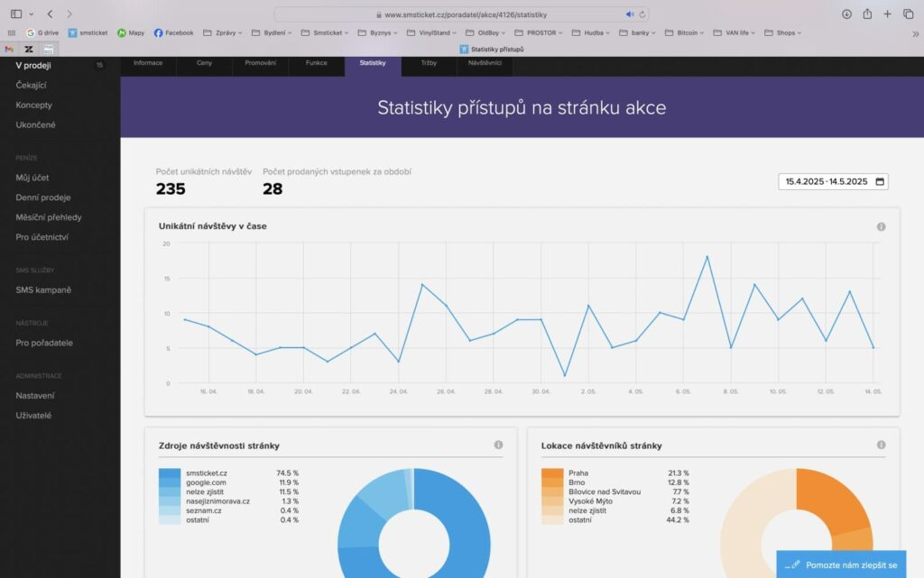Open the 15.4.2025 - 14.5.2025 date range selector
The width and height of the screenshot is (924, 578).
(827, 181)
